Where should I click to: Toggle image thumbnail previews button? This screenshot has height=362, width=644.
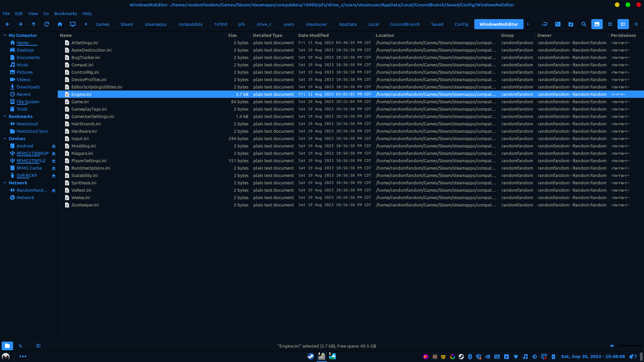point(597,24)
